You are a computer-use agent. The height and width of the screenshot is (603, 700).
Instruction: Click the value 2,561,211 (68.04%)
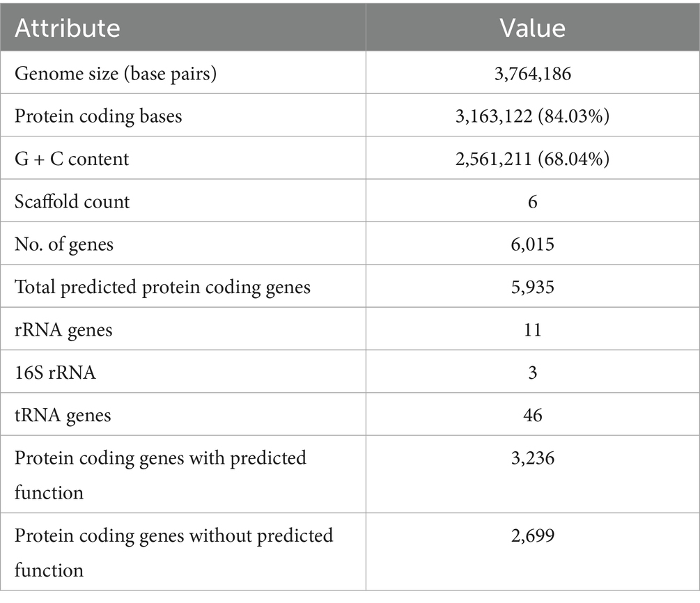532,159
